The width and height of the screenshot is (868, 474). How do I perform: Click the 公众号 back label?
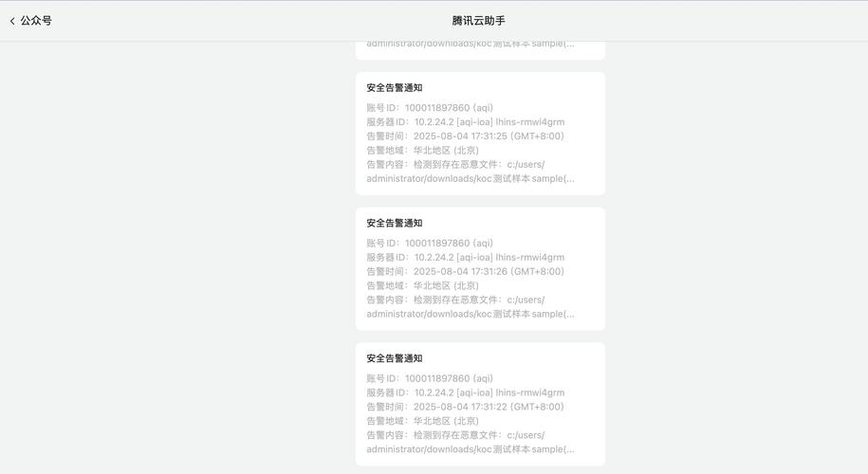[36, 21]
